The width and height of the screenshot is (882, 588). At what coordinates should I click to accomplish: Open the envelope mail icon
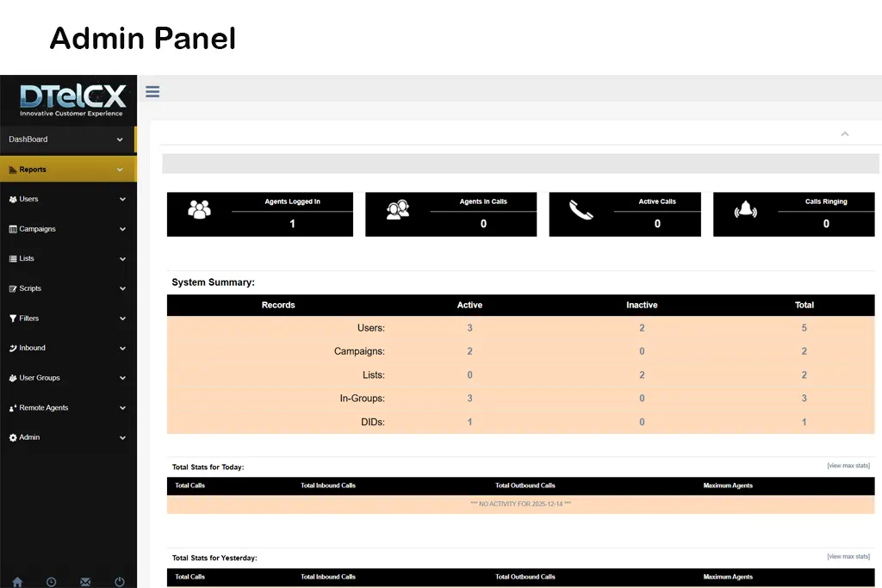85,582
